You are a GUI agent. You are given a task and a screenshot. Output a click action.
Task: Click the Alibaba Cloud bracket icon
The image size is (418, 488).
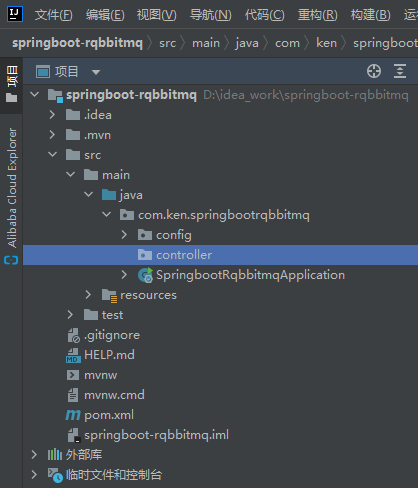click(11, 260)
